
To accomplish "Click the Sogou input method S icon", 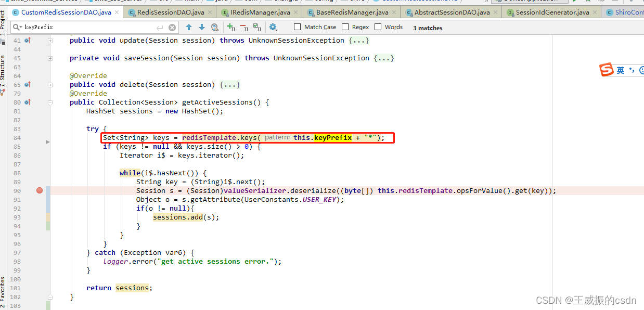I will point(607,70).
